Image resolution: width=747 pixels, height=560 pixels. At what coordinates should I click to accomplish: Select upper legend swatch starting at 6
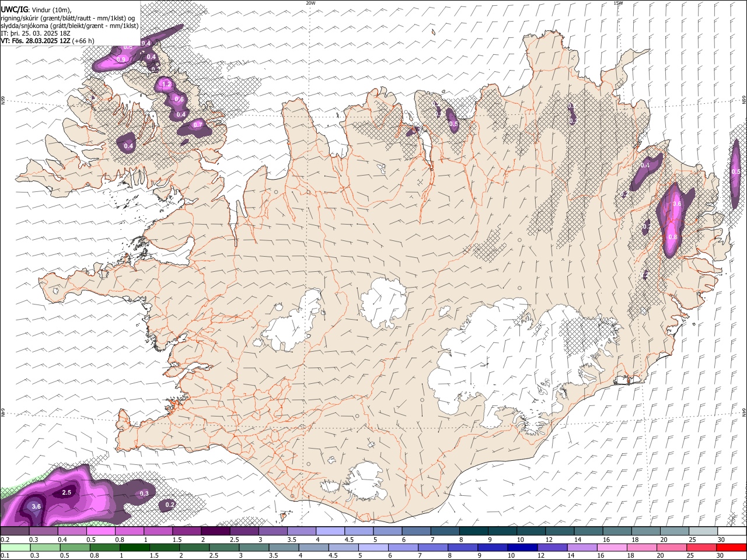coord(416,531)
